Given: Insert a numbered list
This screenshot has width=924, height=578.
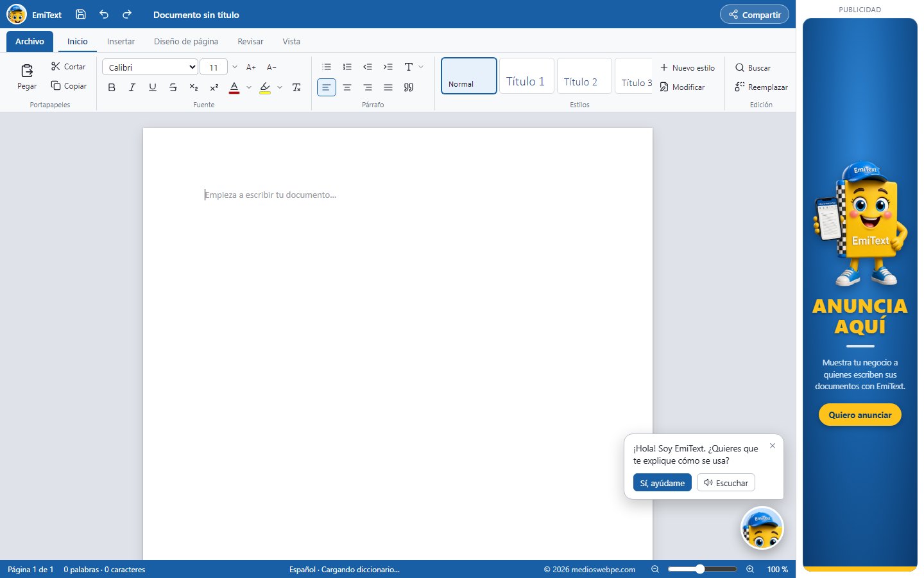Looking at the screenshot, I should [x=347, y=67].
